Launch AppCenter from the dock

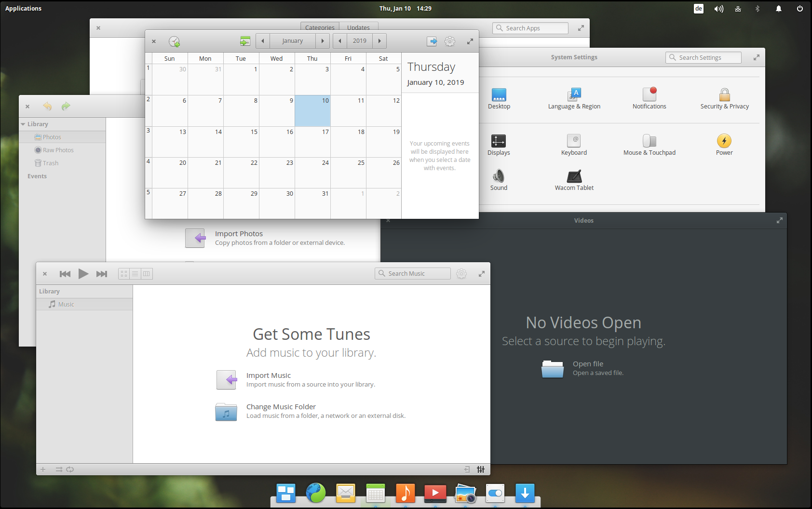point(525,493)
